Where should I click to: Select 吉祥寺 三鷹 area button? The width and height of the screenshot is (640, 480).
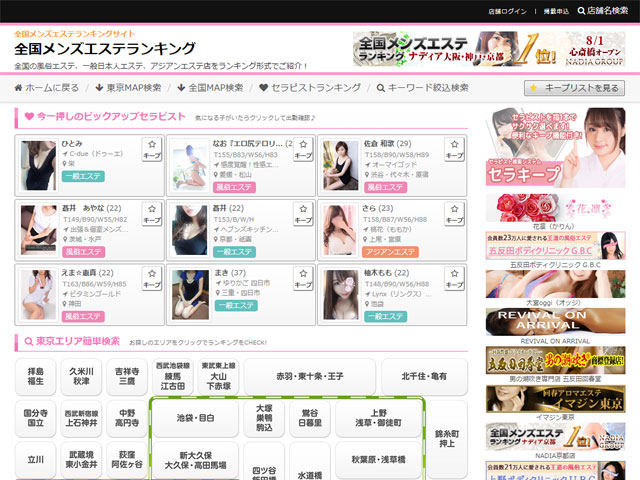[127, 376]
